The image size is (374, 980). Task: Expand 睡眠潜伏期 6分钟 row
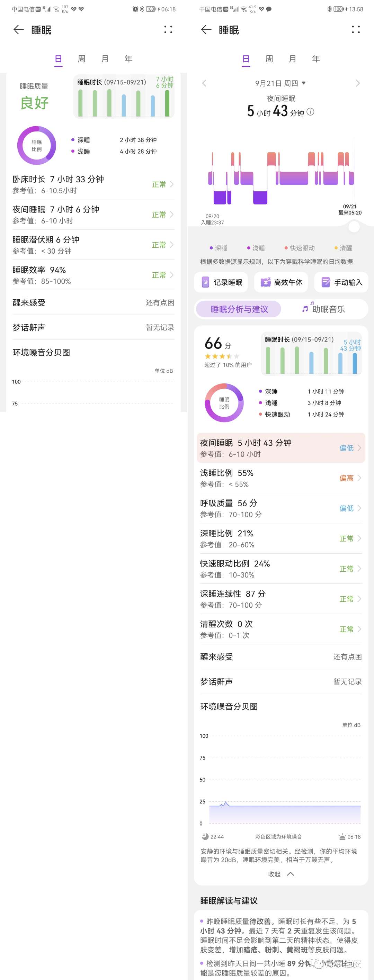coord(93,245)
